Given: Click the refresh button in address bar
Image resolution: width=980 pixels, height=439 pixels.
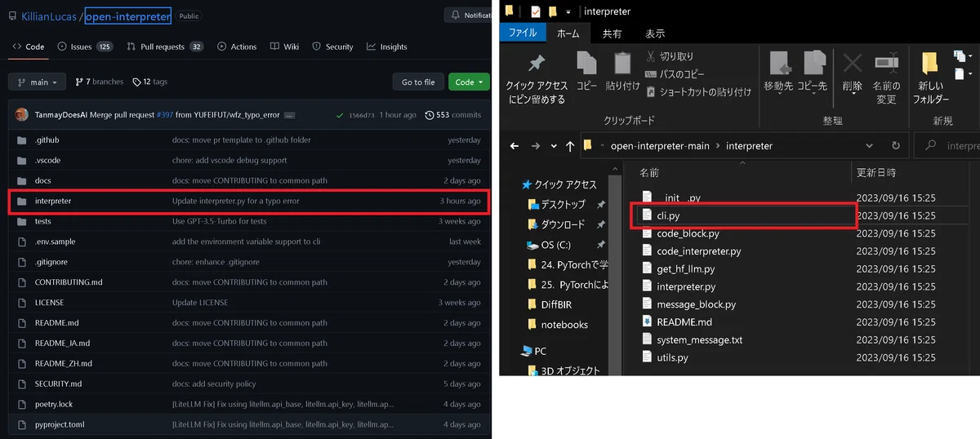Looking at the screenshot, I should (896, 145).
